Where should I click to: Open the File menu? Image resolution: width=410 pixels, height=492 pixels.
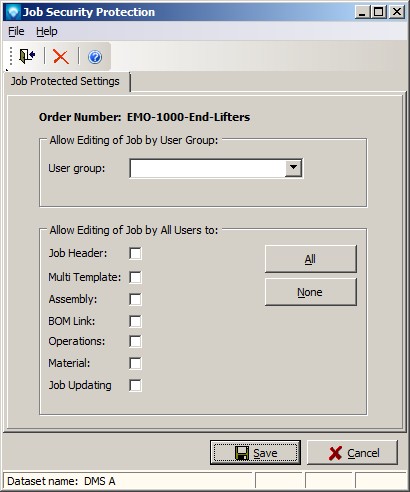16,31
